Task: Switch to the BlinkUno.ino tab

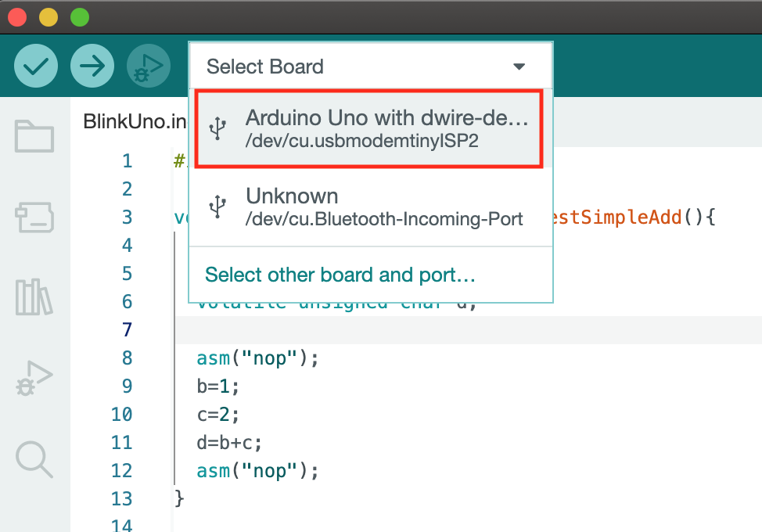Action: [x=135, y=121]
